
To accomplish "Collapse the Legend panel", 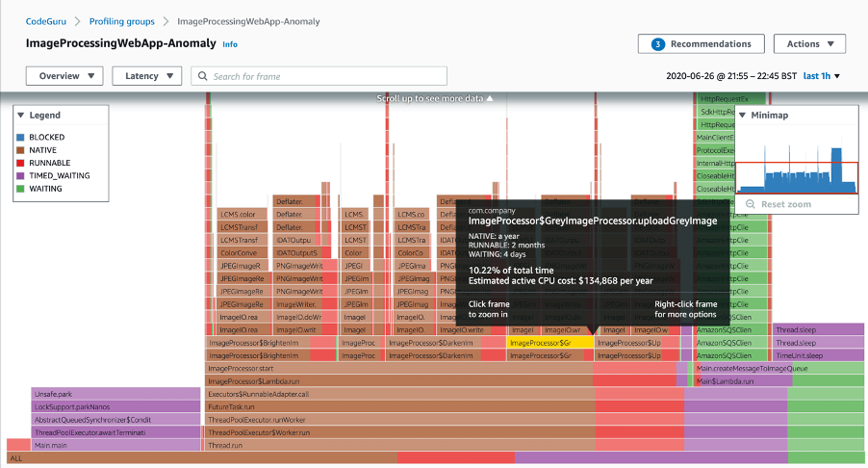I will click(x=21, y=115).
